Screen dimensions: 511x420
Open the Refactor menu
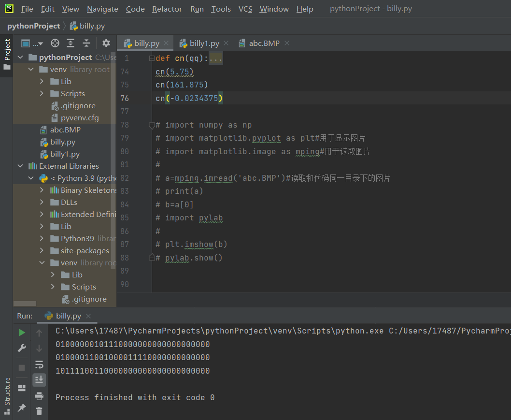click(167, 9)
